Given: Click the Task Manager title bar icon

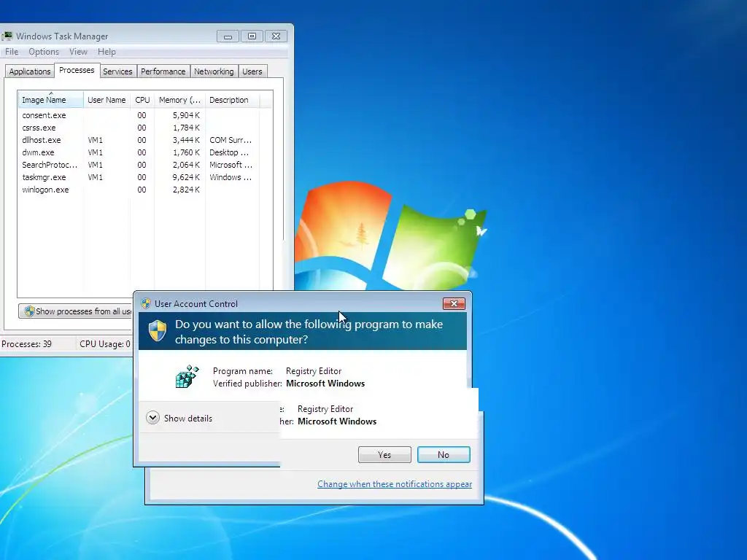Looking at the screenshot, I should (x=7, y=36).
